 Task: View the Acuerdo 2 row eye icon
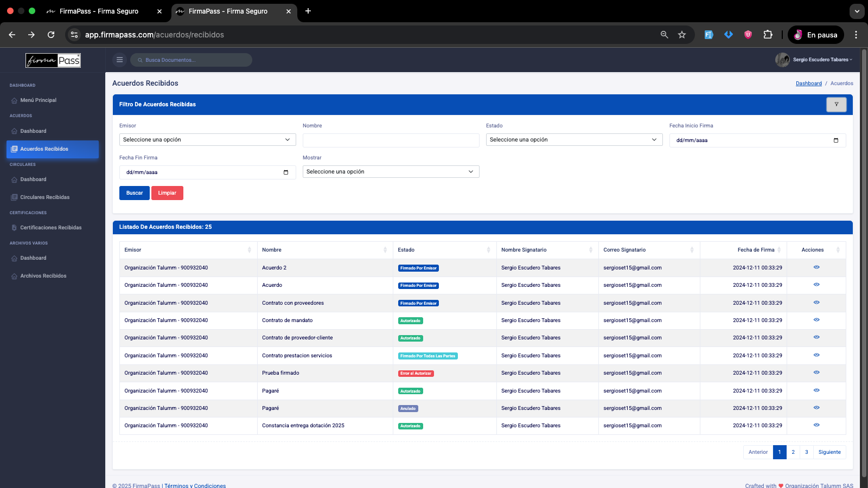816,267
